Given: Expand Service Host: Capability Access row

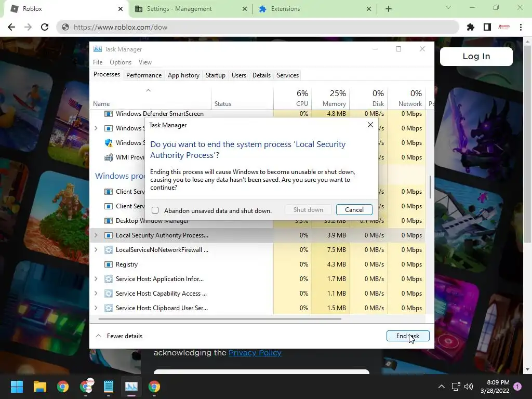Looking at the screenshot, I should 96,294.
